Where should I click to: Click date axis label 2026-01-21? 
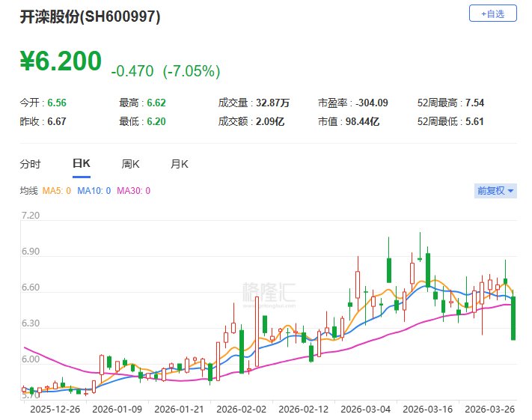click(179, 409)
